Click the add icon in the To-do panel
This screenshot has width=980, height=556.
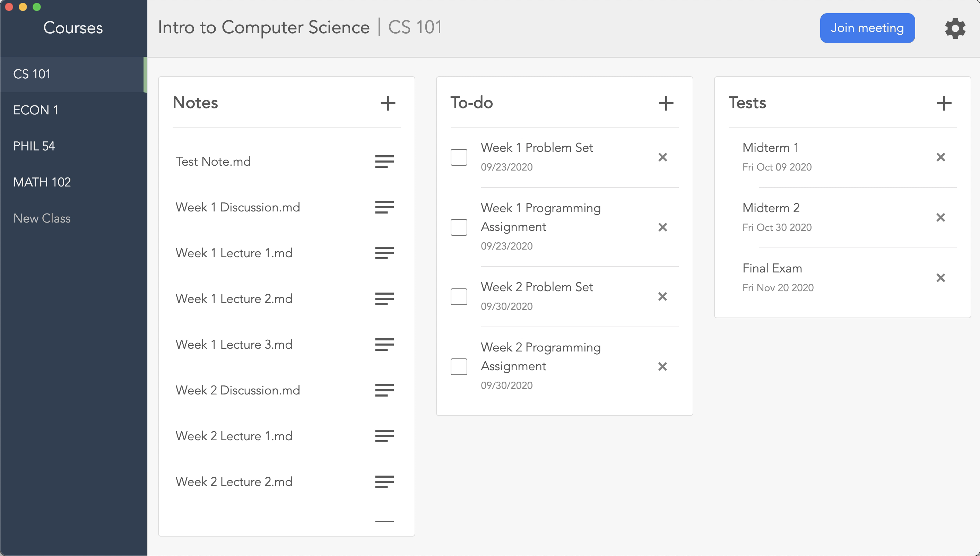coord(666,103)
